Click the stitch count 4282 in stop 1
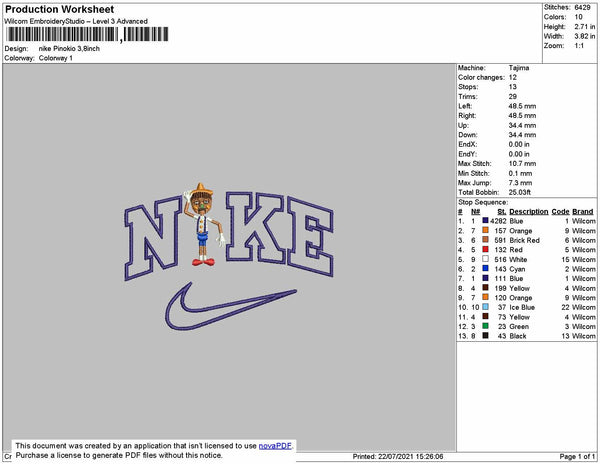 (x=498, y=221)
